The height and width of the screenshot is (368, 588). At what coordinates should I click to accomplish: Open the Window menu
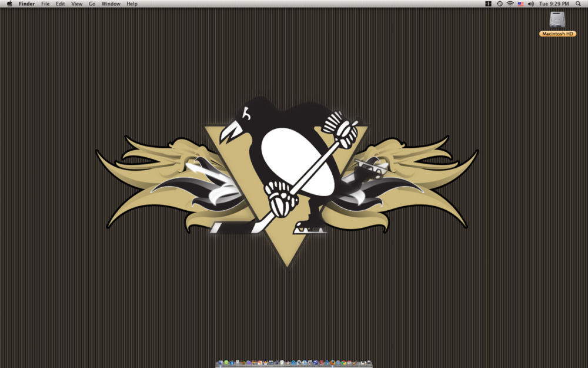tap(111, 4)
